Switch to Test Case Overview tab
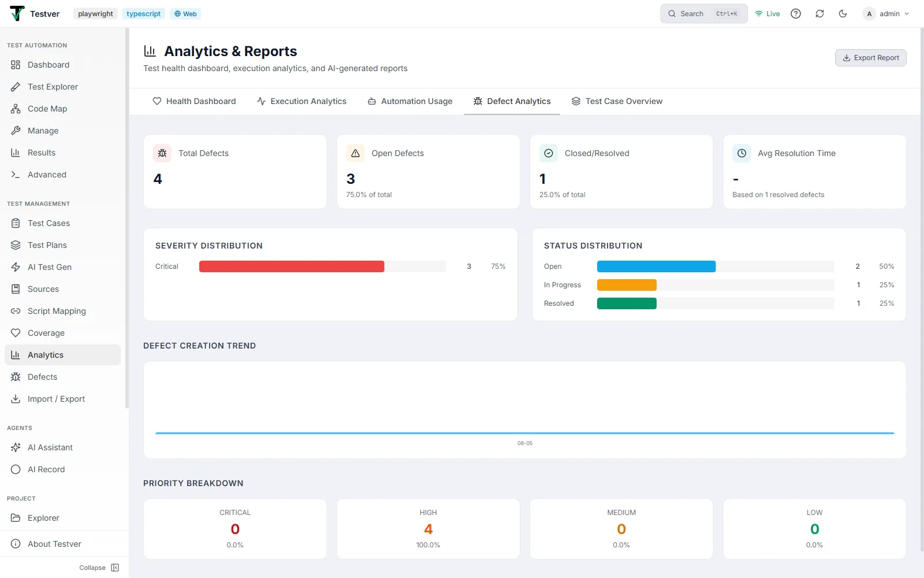 (x=617, y=101)
